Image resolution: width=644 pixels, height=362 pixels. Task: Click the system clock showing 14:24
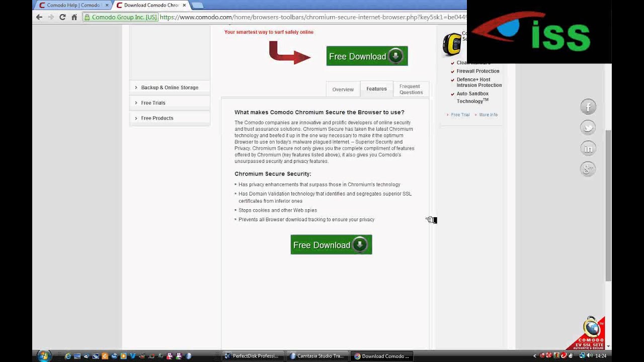pyautogui.click(x=601, y=356)
